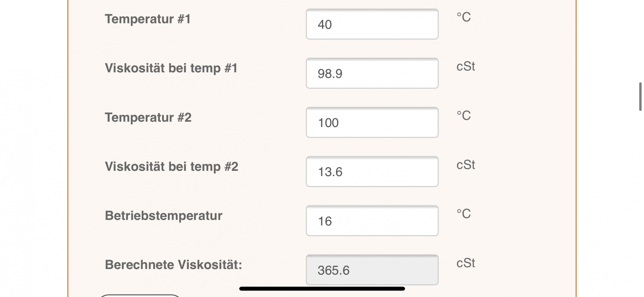Screen dimensions: 644x297
Task: Click the Viskosität bei temp #2 field
Action: (x=372, y=172)
